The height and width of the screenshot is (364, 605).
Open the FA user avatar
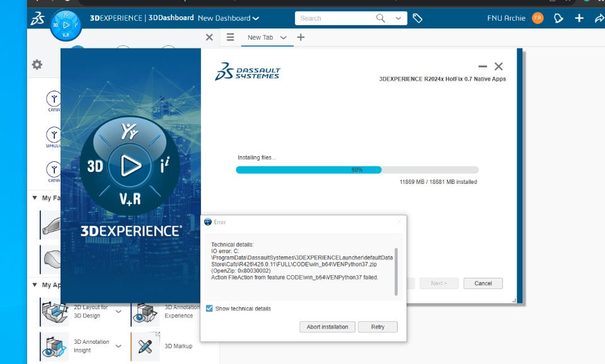(x=538, y=18)
